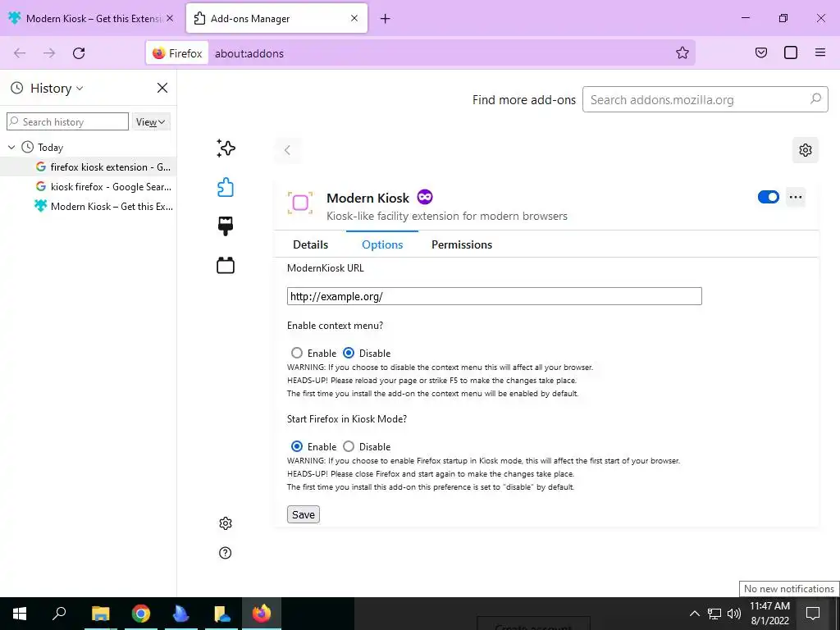Image resolution: width=840 pixels, height=630 pixels.
Task: Navigate forward in browser history
Action: [x=49, y=53]
